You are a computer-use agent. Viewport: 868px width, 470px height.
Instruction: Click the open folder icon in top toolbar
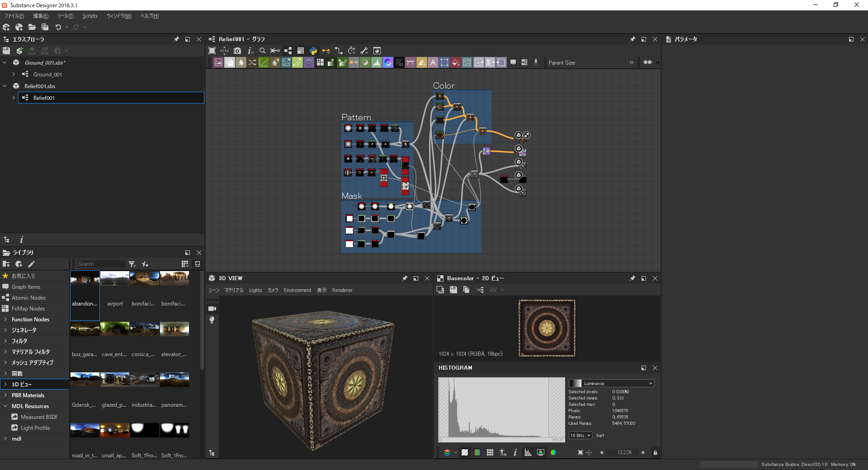(x=32, y=27)
